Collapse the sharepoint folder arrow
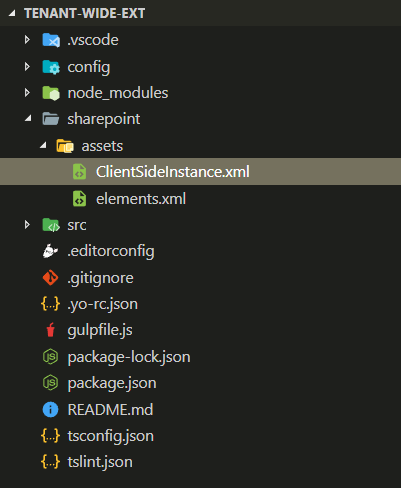The width and height of the screenshot is (401, 488). 28,119
